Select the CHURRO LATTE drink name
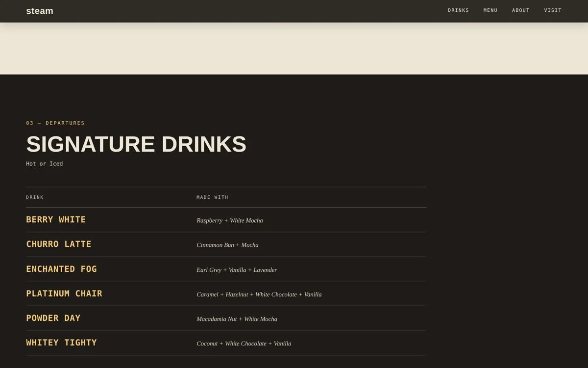The image size is (588, 368). [59, 244]
